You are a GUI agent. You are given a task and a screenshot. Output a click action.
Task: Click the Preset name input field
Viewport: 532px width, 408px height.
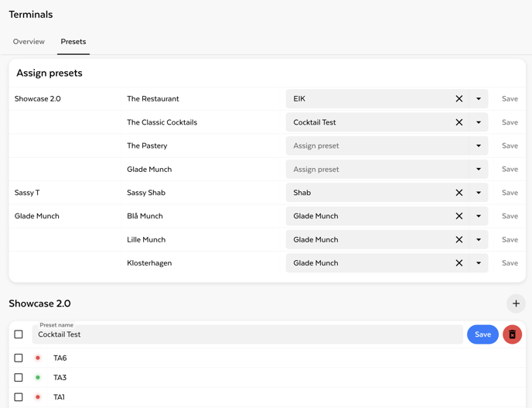pyautogui.click(x=247, y=334)
